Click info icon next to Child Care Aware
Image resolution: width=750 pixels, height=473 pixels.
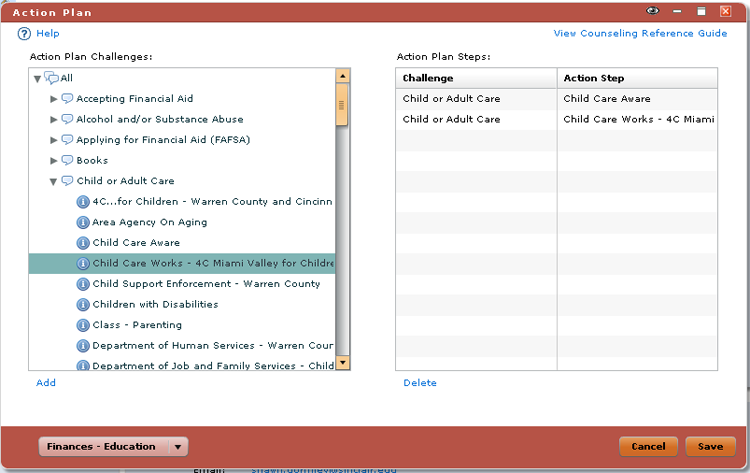(x=84, y=243)
